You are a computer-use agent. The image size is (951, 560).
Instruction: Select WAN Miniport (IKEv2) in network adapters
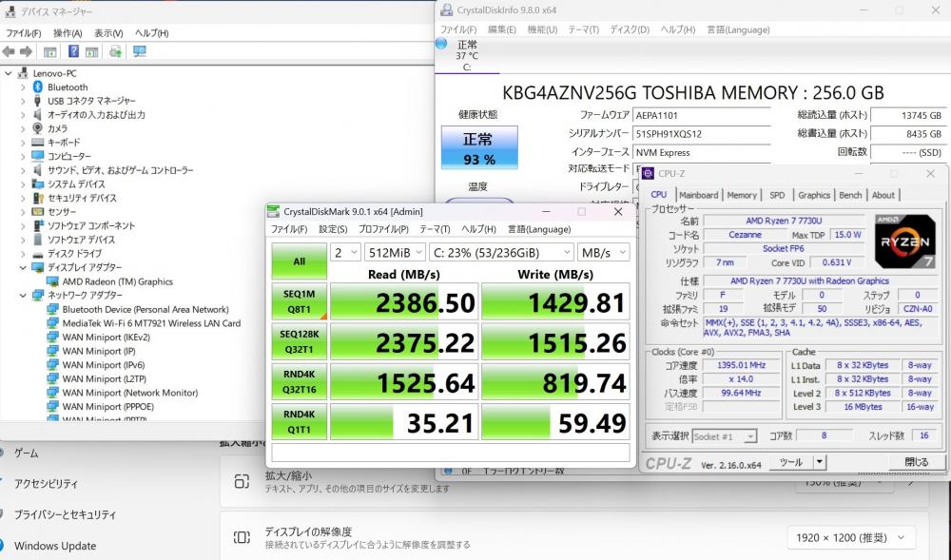pyautogui.click(x=107, y=338)
